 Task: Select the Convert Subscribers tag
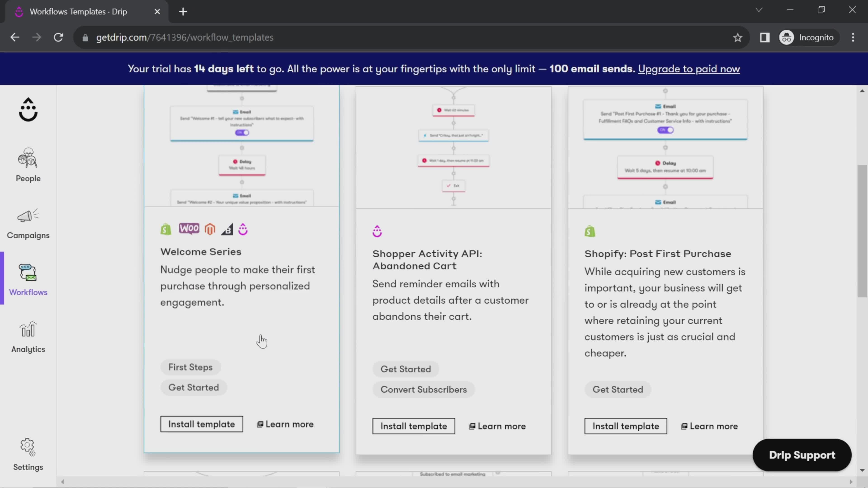(x=424, y=389)
